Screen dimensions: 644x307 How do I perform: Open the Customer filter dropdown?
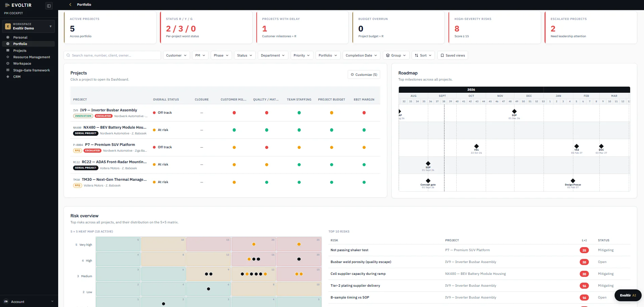pyautogui.click(x=176, y=56)
